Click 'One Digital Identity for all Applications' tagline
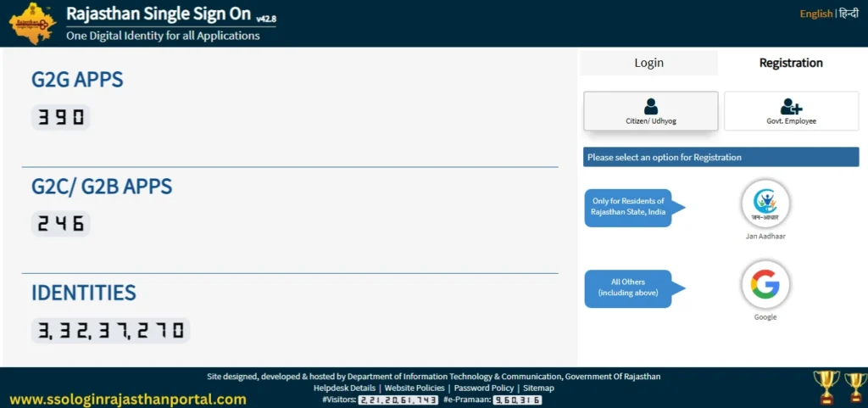 coord(163,36)
